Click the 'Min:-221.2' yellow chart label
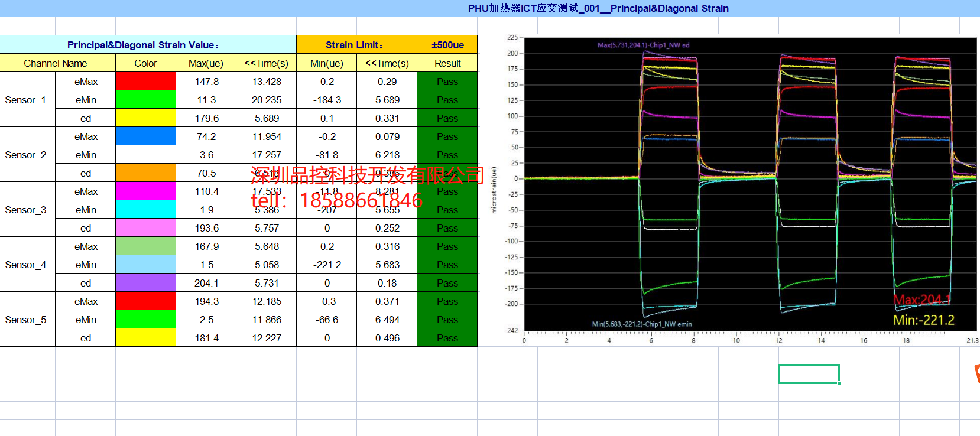Screen dimensions: 980x436 (923, 320)
